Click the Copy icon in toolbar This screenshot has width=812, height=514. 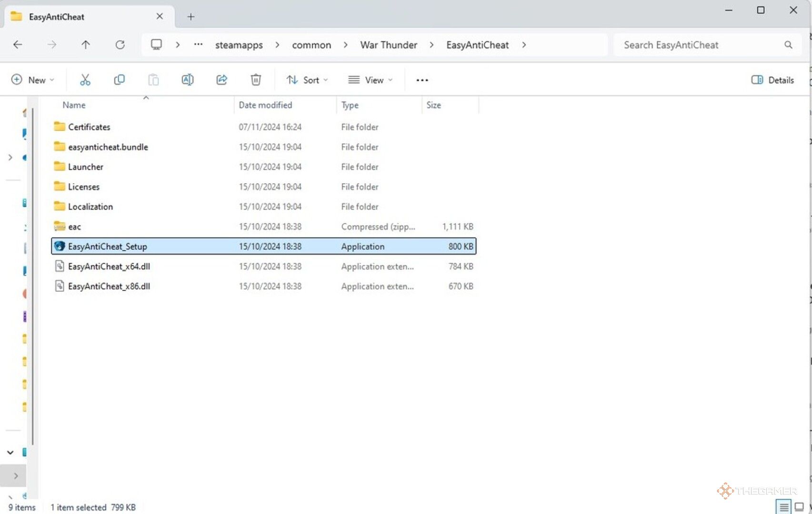119,80
